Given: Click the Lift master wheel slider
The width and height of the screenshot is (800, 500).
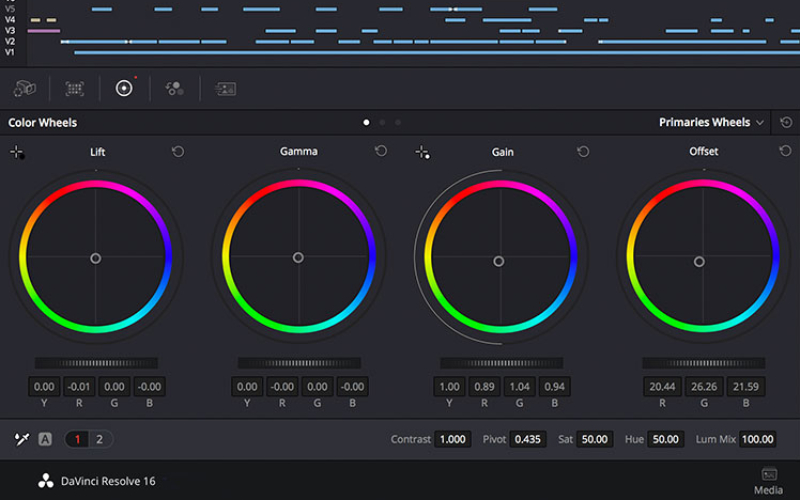Looking at the screenshot, I should pyautogui.click(x=96, y=363).
